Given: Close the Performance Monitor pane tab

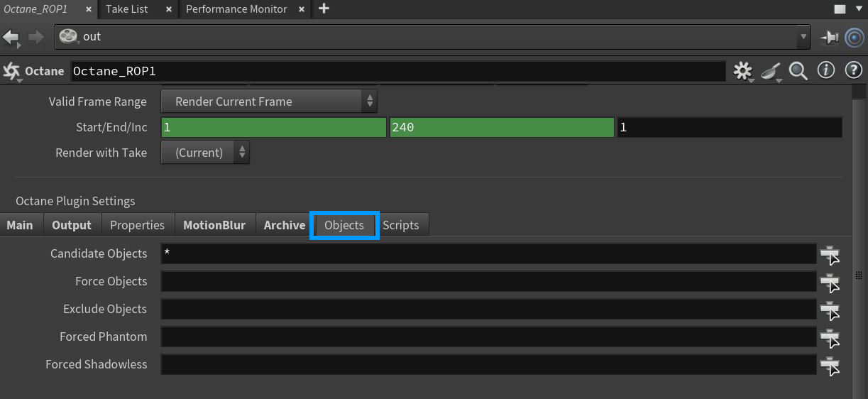Looking at the screenshot, I should 302,10.
